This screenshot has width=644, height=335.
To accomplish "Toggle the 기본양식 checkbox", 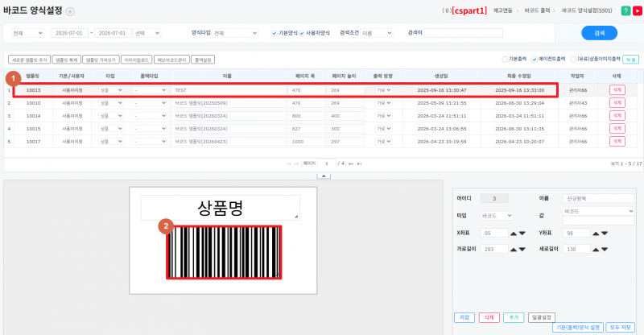I will pos(275,33).
